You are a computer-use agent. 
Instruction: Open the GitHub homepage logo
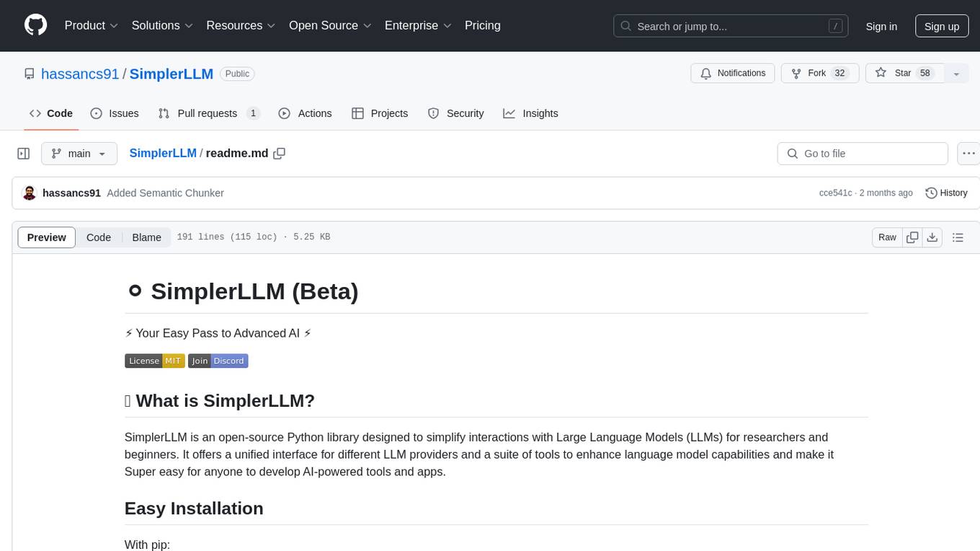35,25
